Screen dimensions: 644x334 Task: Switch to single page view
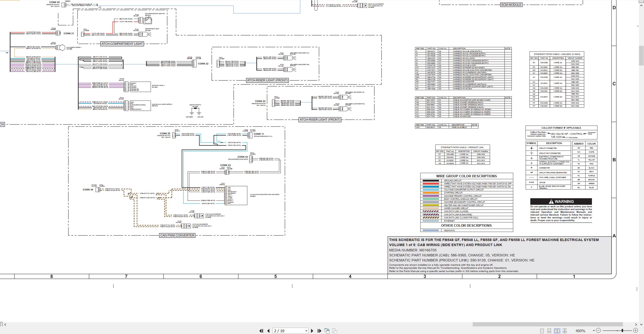tap(542, 331)
